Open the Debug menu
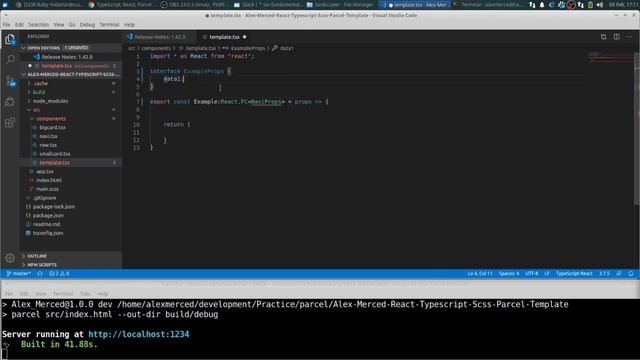The width and height of the screenshot is (640, 360). 87,25
